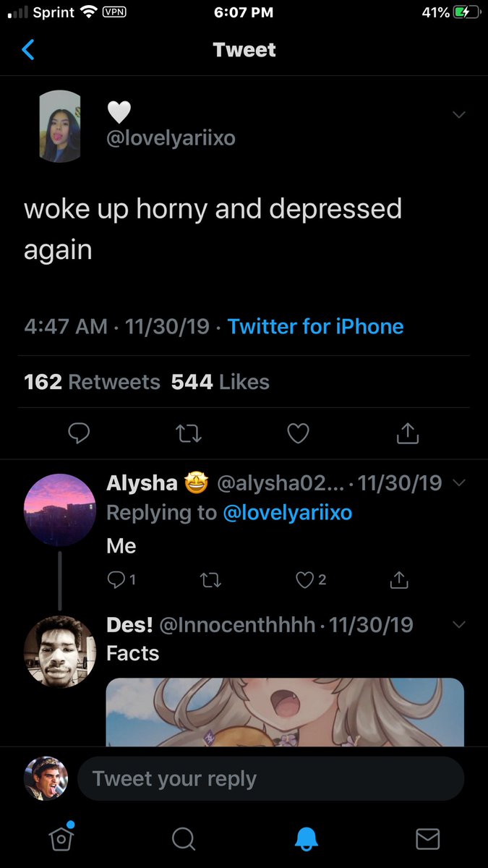This screenshot has height=868, width=488.
Task: Open the Messages envelope tab
Action: tap(427, 838)
